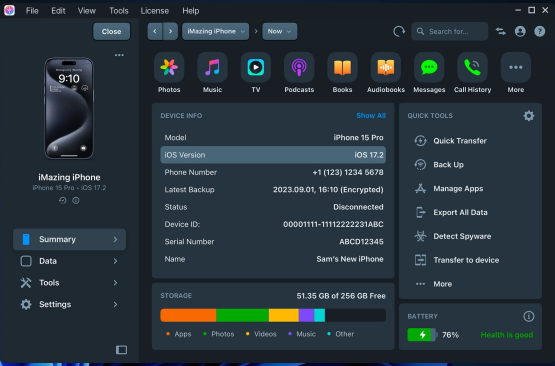Open the Help menu
Viewport: 555px width, 366px height.
190,11
